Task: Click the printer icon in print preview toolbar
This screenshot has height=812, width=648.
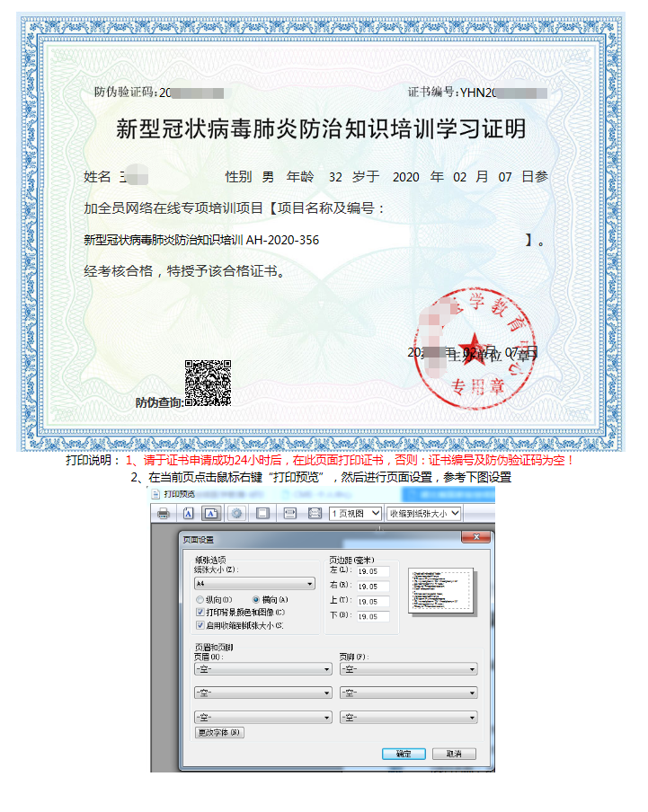Action: point(164,513)
